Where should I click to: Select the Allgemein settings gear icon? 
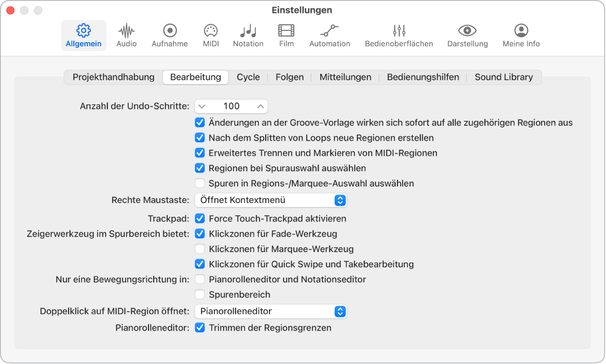pyautogui.click(x=84, y=35)
